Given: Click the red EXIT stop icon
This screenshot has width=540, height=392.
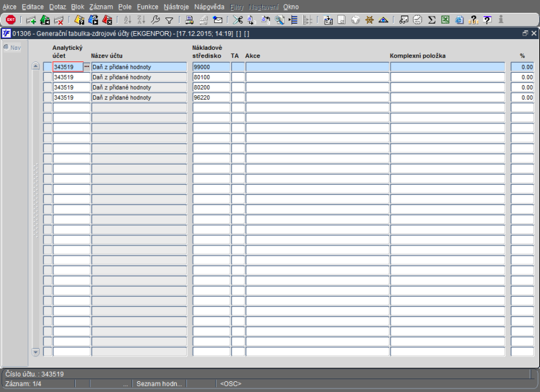Looking at the screenshot, I should point(11,20).
